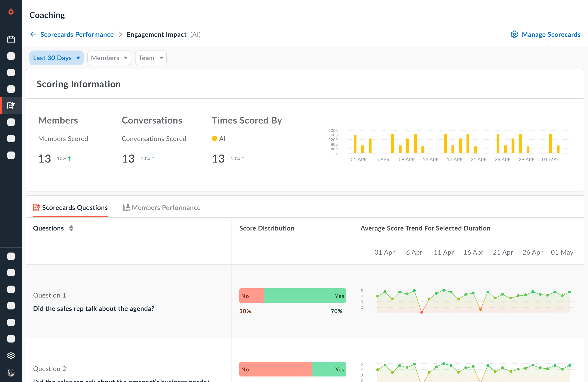
Task: Expand the Team filter dropdown
Action: point(151,58)
